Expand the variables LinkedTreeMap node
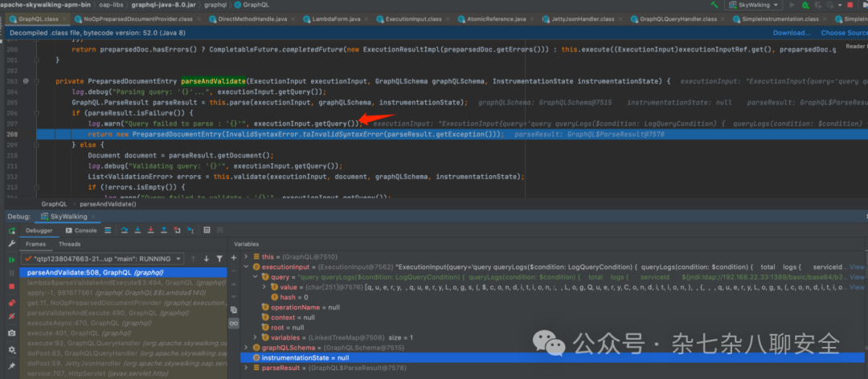868x379 pixels. pos(255,337)
